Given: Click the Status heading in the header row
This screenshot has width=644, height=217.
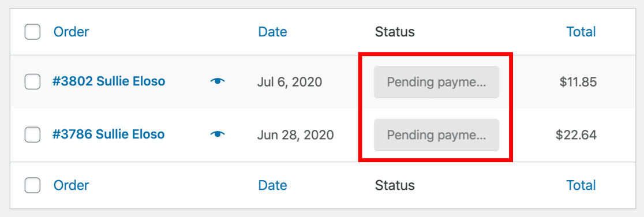Looking at the screenshot, I should point(395,32).
